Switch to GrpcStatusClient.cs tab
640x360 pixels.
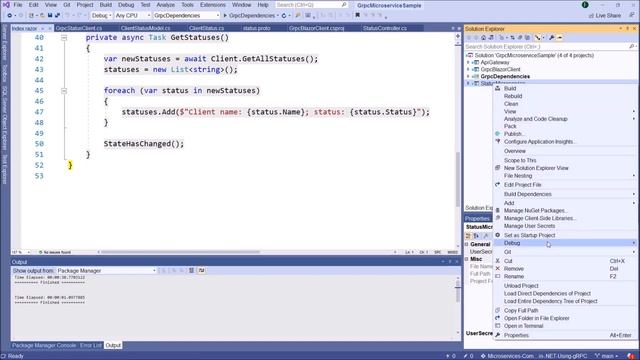pos(79,28)
